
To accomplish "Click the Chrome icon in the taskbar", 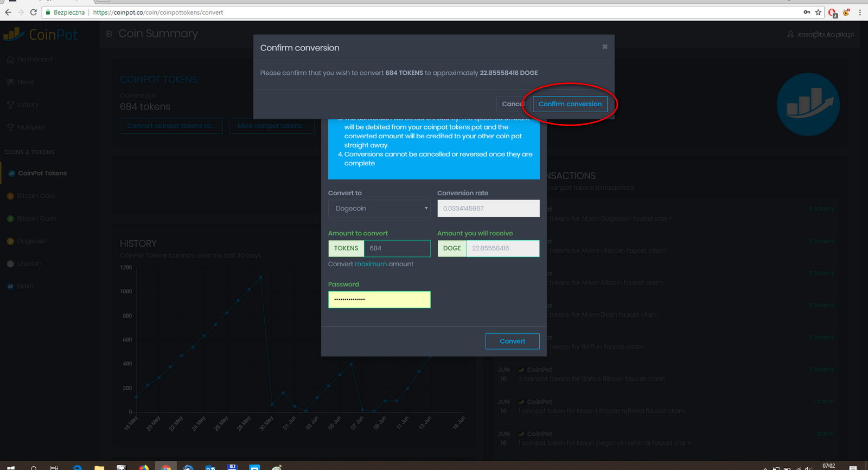I will [x=166, y=467].
